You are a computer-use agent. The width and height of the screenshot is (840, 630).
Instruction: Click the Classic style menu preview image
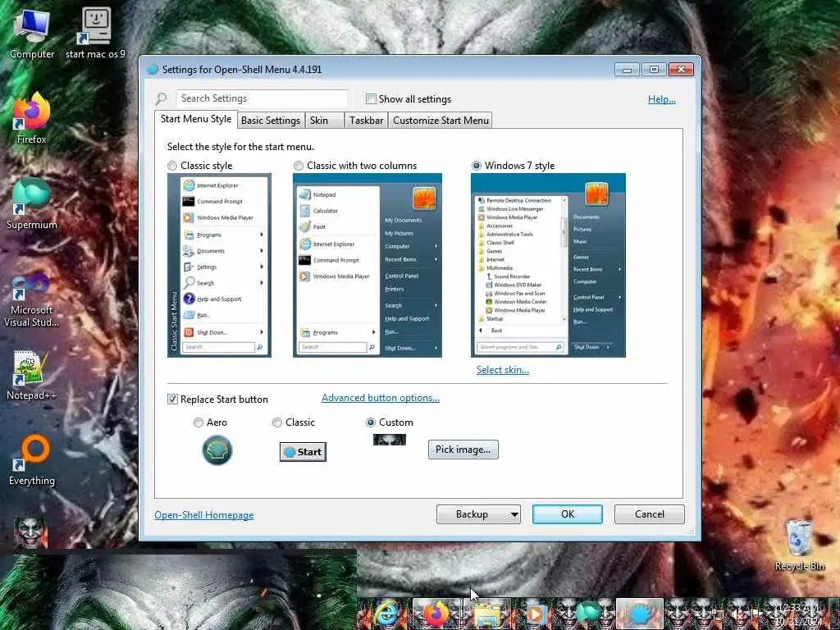pos(219,265)
